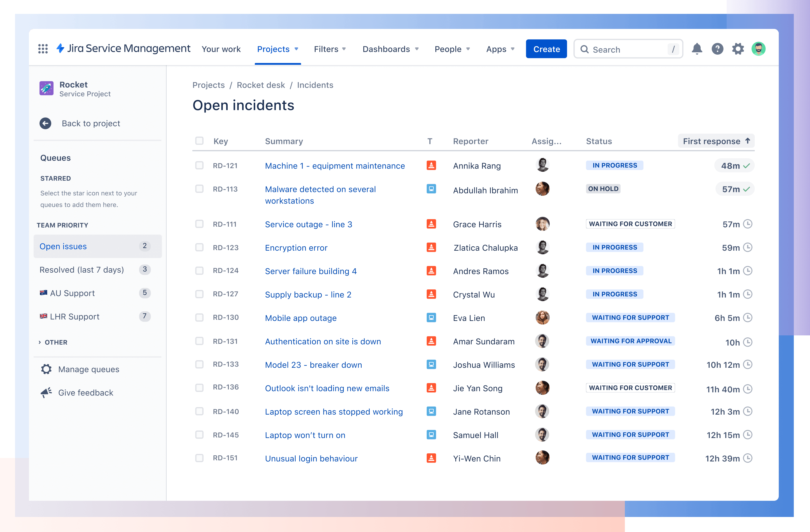Toggle the checkbox for RD-130
Image resolution: width=810 pixels, height=532 pixels.
199,318
